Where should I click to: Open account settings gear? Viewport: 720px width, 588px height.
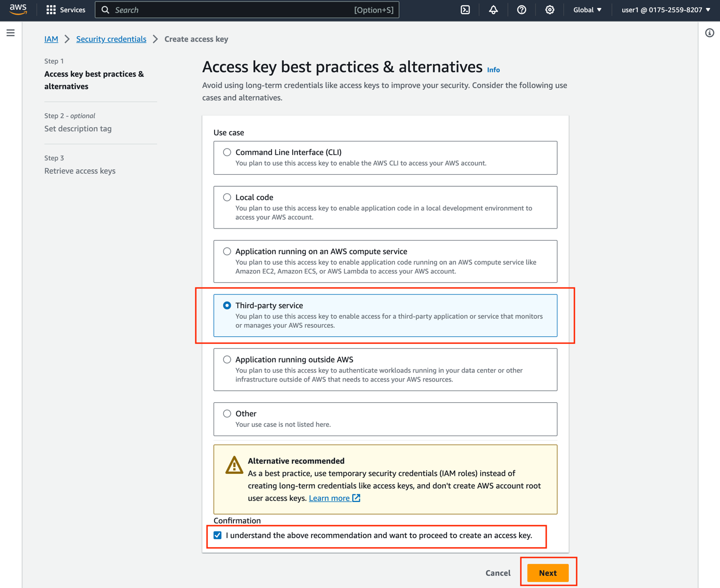tap(550, 10)
